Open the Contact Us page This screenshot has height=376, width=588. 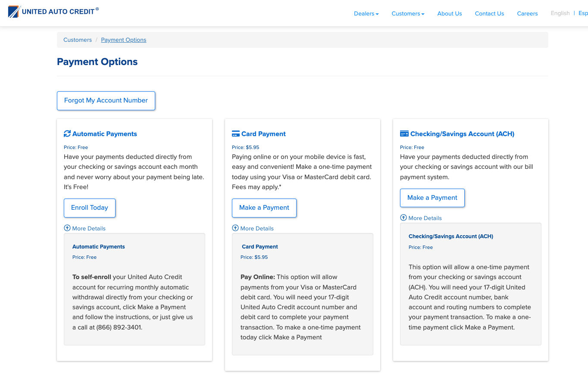(x=489, y=14)
